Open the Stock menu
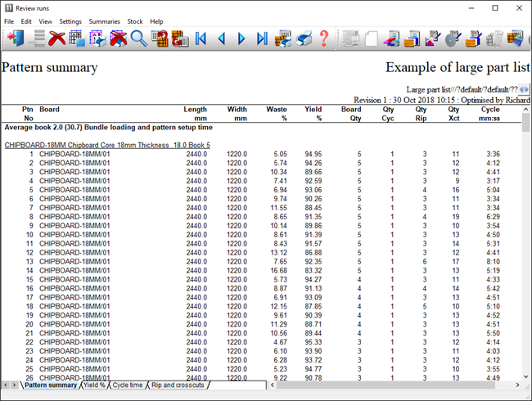The image size is (532, 401). pyautogui.click(x=135, y=21)
